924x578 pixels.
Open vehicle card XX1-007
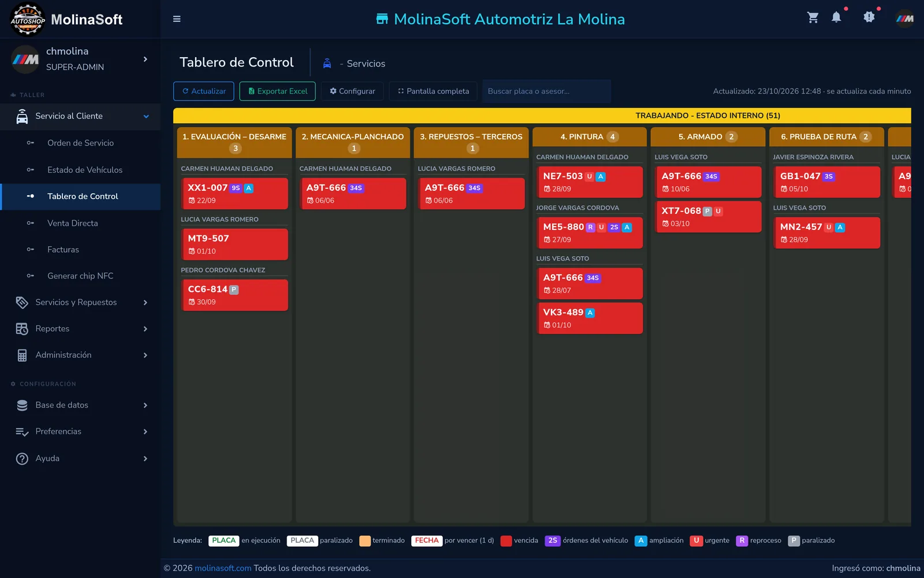point(234,194)
